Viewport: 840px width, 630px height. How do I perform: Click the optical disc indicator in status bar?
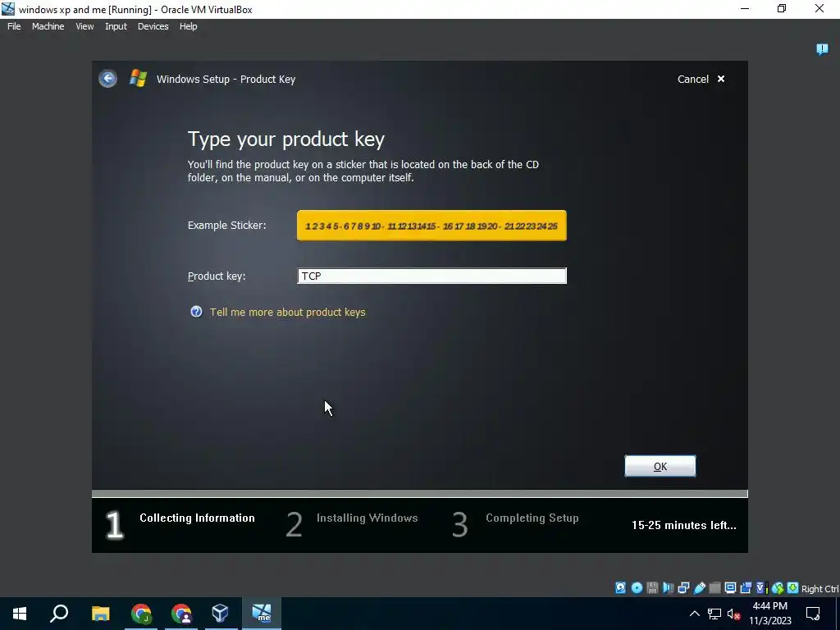[637, 587]
